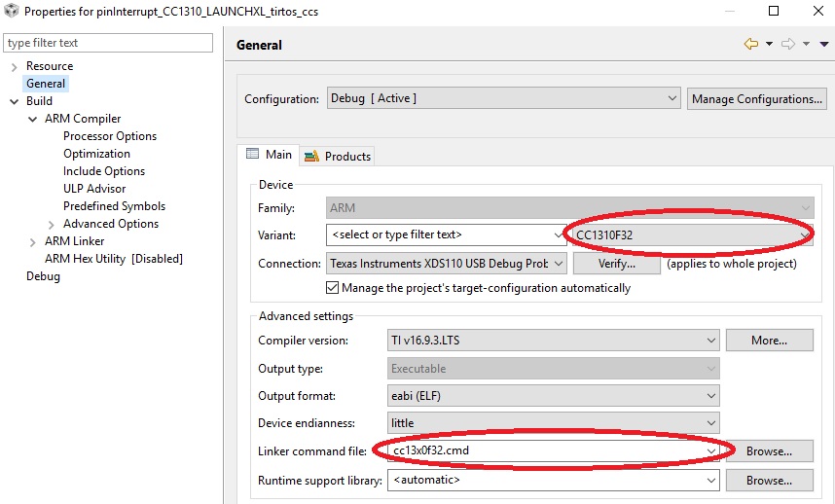
Task: Expand the Resource tree node
Action: [x=15, y=66]
